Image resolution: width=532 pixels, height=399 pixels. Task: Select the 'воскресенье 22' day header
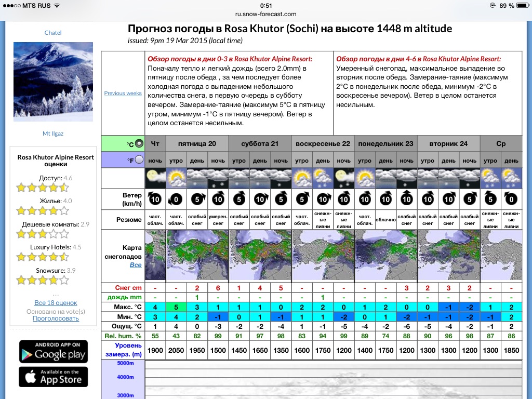coord(323,143)
